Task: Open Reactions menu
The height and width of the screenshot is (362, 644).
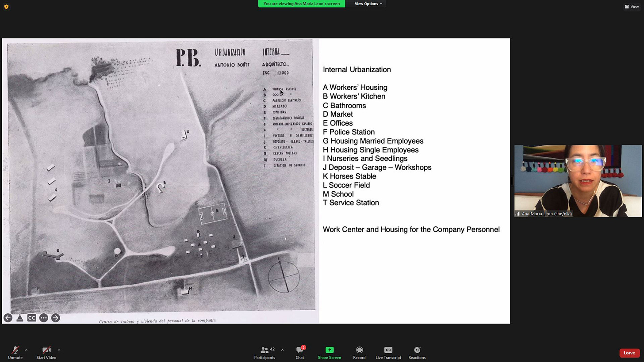Action: (x=417, y=352)
